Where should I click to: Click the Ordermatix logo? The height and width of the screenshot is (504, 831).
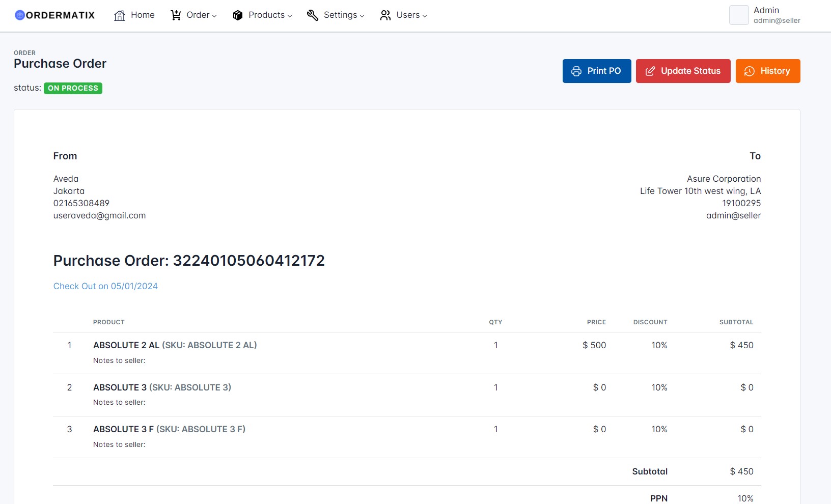coord(54,15)
